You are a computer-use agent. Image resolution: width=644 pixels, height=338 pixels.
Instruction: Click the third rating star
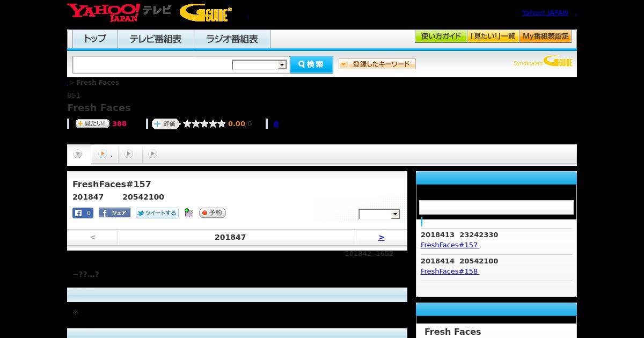(204, 124)
